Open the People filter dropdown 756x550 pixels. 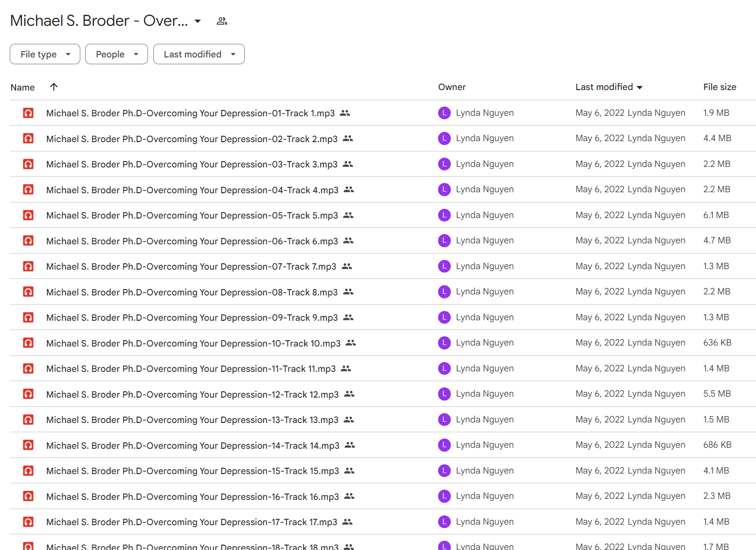coord(116,54)
